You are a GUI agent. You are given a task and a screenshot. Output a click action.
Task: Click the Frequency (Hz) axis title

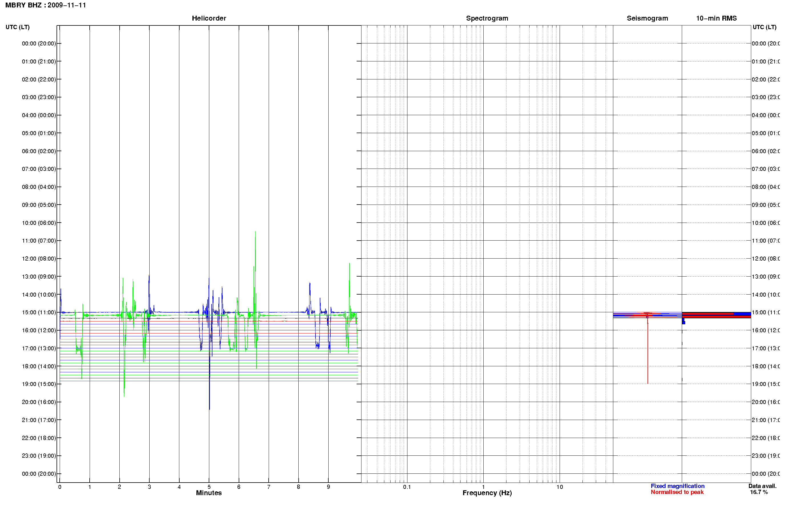[487, 493]
